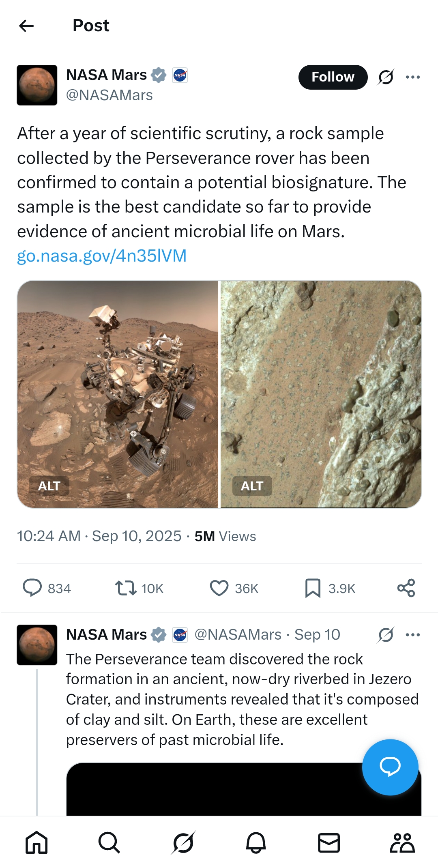Share the post via share icon
The width and height of the screenshot is (438, 868).
point(406,588)
